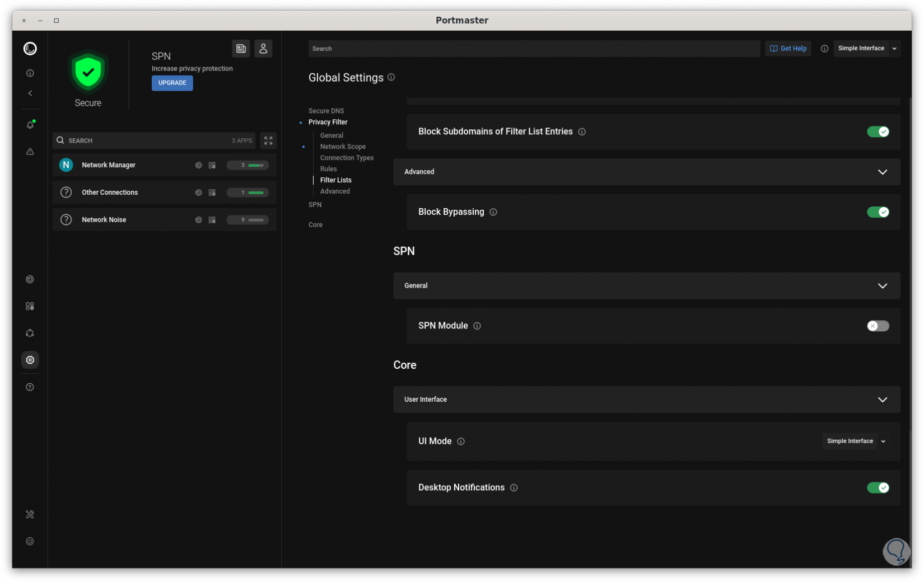
Task: Jump to Network Scope subsection
Action: coord(343,147)
